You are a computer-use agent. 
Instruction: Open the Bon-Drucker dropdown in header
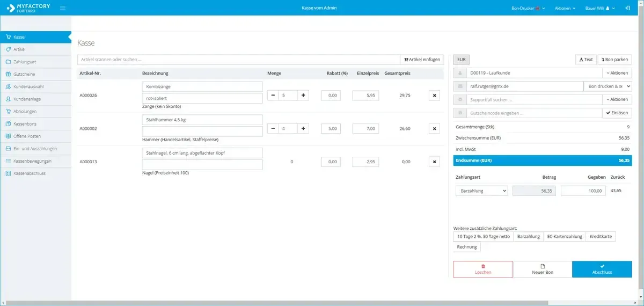click(529, 8)
